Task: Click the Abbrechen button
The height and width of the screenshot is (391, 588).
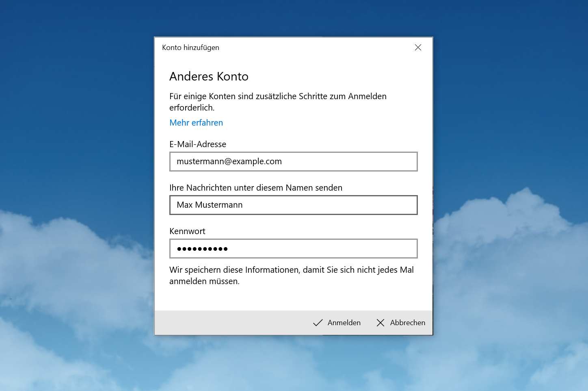Action: pyautogui.click(x=401, y=323)
